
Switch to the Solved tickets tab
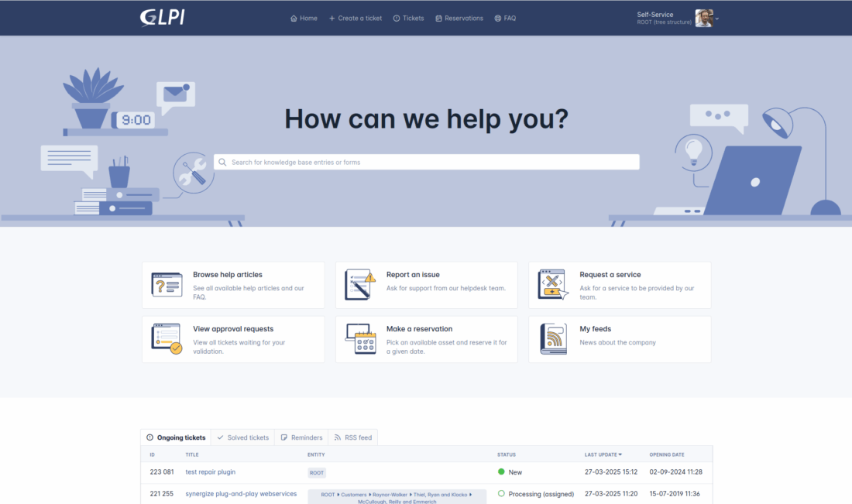coord(243,437)
